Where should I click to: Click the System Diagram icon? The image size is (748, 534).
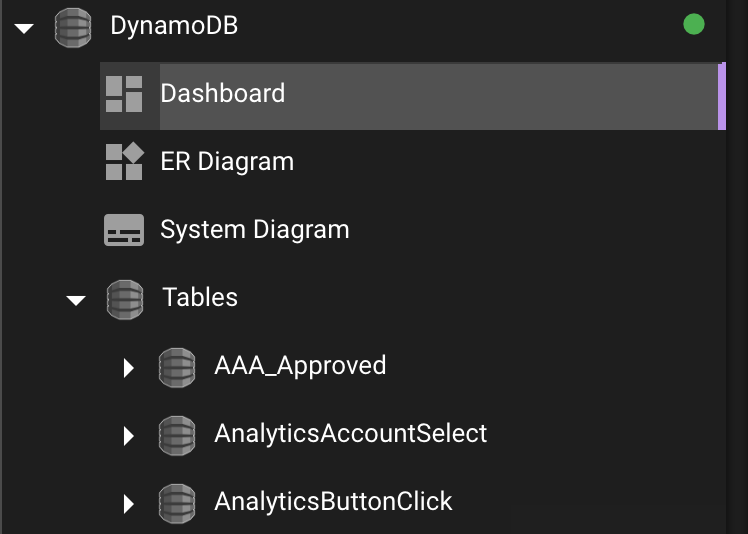tap(124, 230)
